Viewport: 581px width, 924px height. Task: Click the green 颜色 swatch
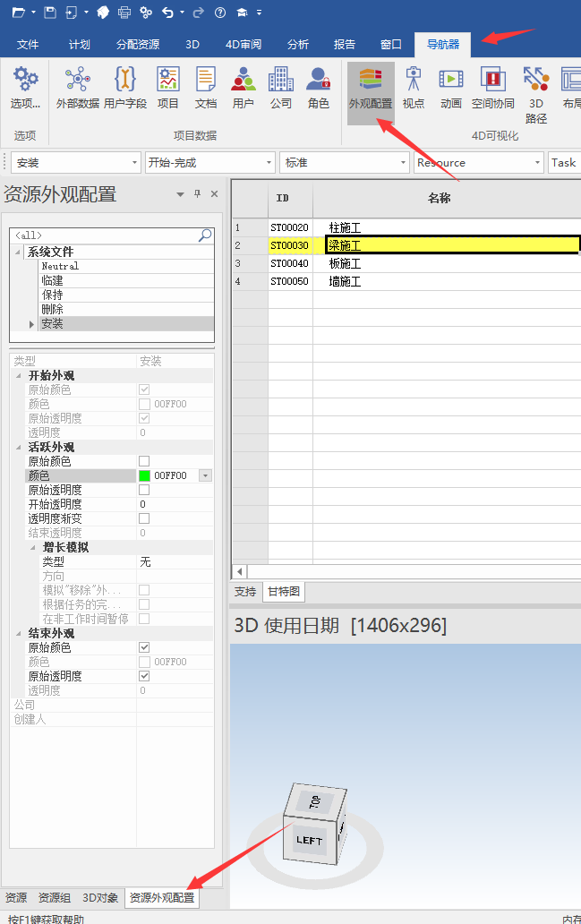[144, 475]
